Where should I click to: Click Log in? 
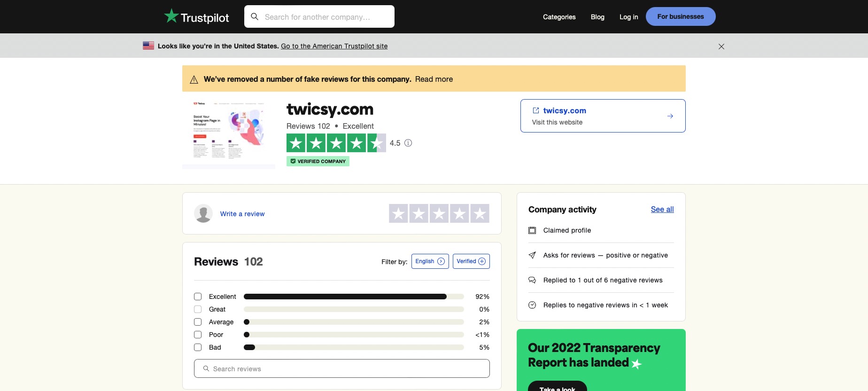pyautogui.click(x=628, y=17)
